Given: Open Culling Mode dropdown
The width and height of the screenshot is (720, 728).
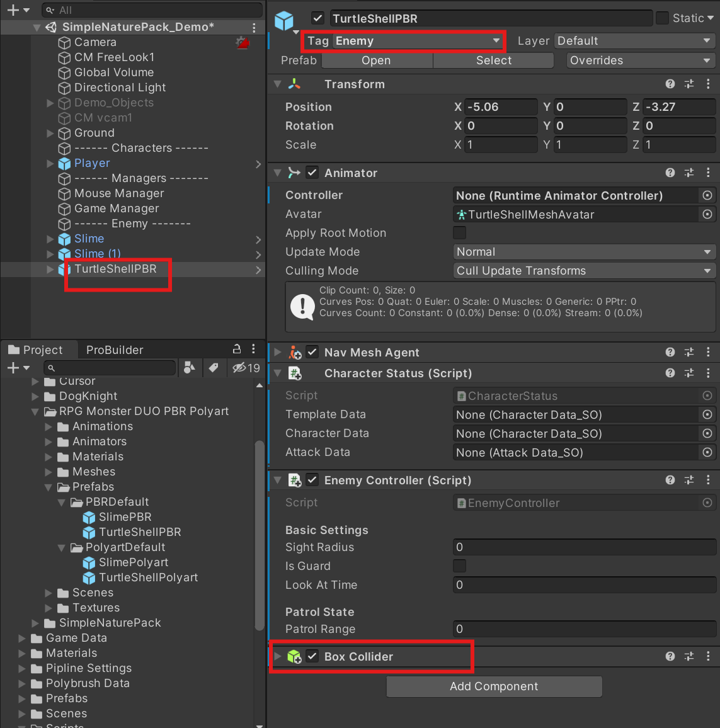Looking at the screenshot, I should (x=584, y=271).
